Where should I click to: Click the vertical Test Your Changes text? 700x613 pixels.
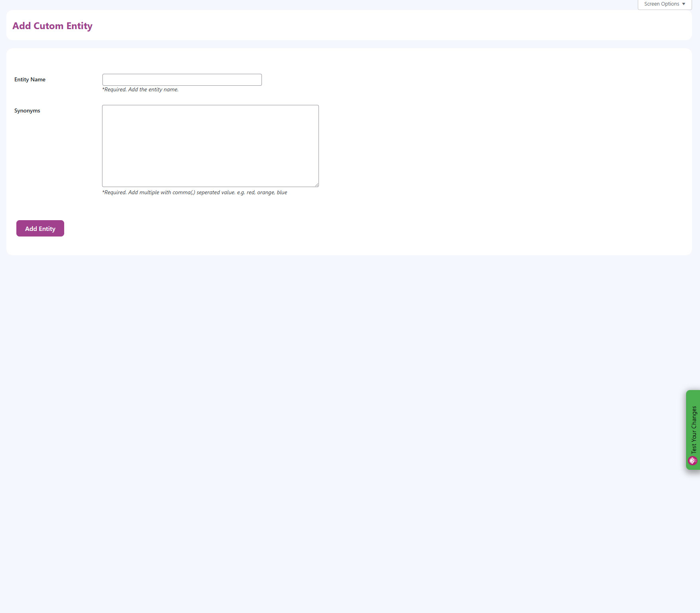(x=694, y=429)
